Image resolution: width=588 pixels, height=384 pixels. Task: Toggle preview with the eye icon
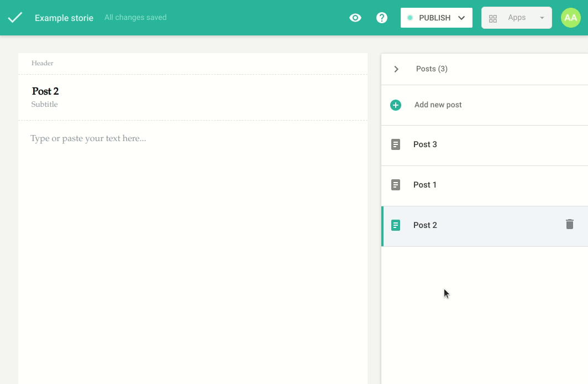(355, 18)
